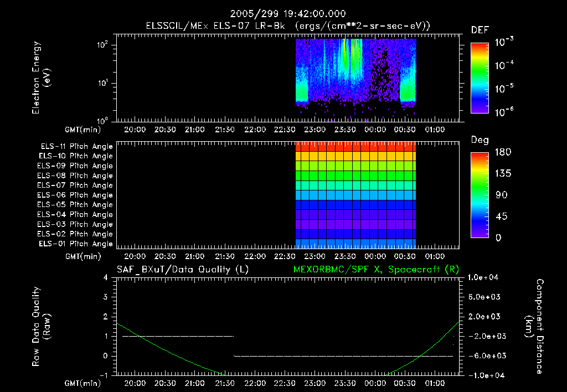Viewport: 567px width, 392px height.
Task: Click the 6.0e+03 distance axis value
Action: point(484,297)
